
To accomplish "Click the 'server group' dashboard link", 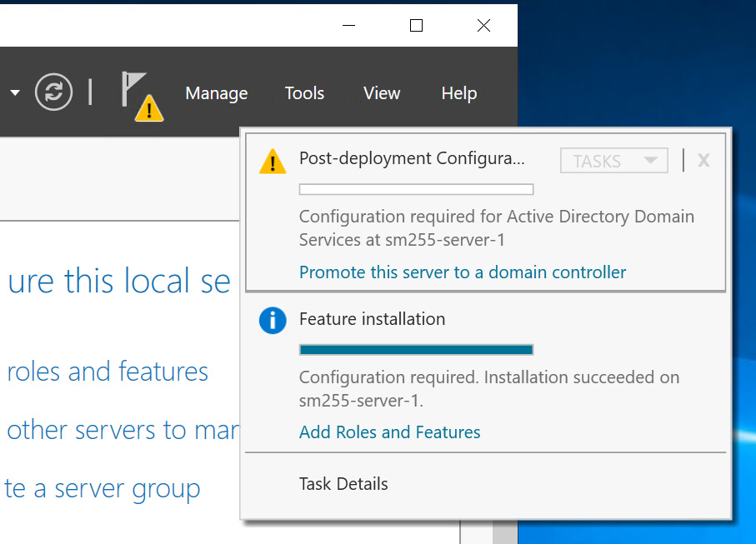I will tap(103, 489).
